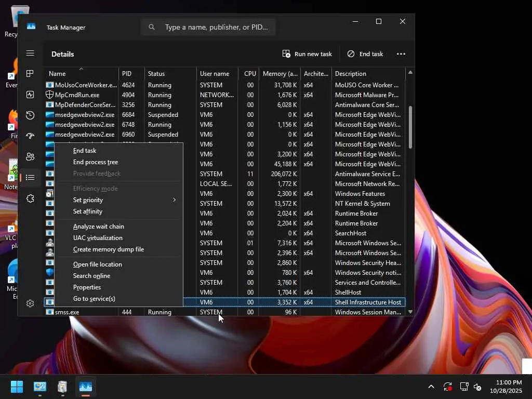
Task: Go to the Processes page icon
Action: [x=30, y=74]
